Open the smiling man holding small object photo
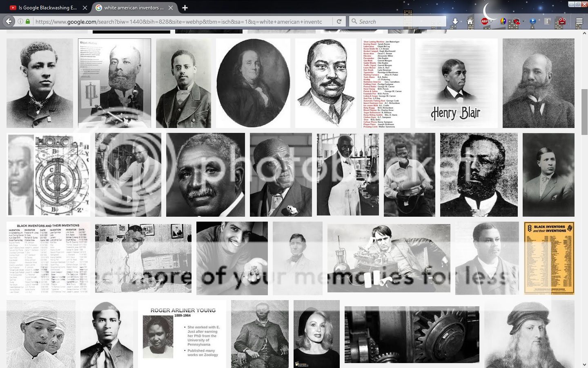 tap(232, 258)
